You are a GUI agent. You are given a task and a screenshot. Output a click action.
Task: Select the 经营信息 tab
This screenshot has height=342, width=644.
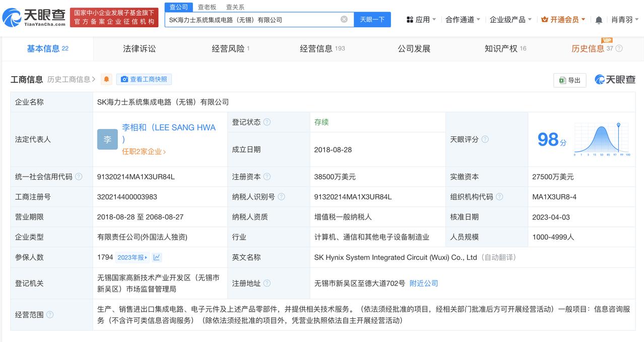pos(322,48)
